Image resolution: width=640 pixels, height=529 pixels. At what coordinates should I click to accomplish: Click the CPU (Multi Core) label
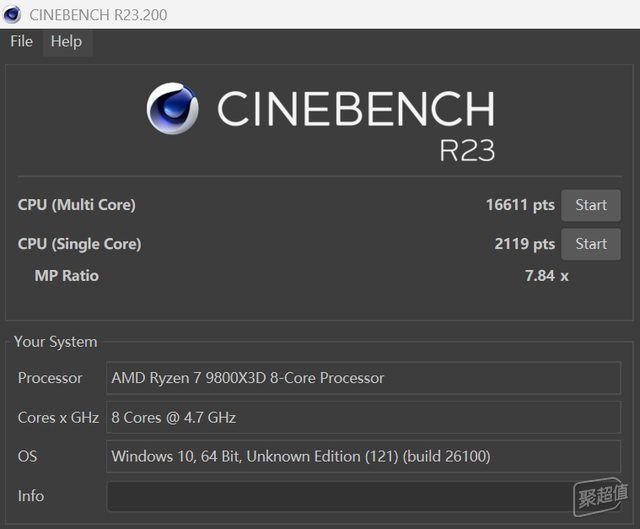point(76,205)
